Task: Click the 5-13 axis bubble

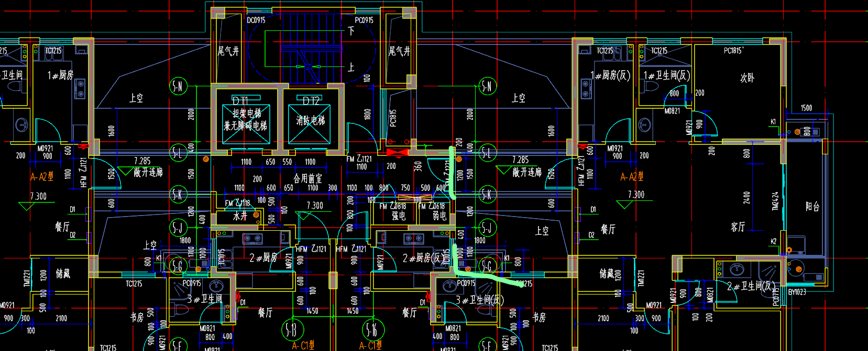Action: [x=292, y=330]
